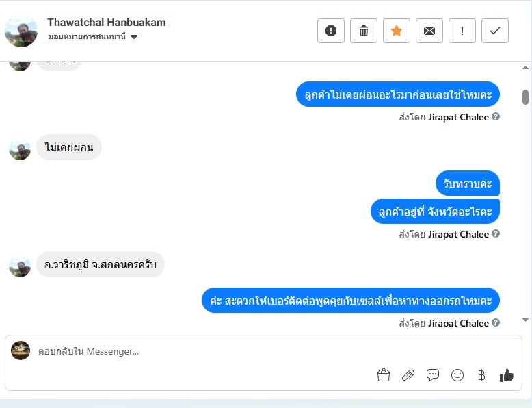
Task: Toggle the orange star follow-up marker
Action: click(397, 31)
